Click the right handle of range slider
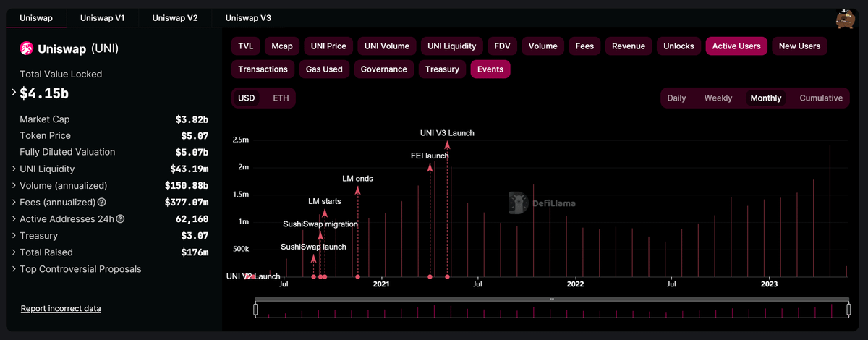 [x=848, y=310]
